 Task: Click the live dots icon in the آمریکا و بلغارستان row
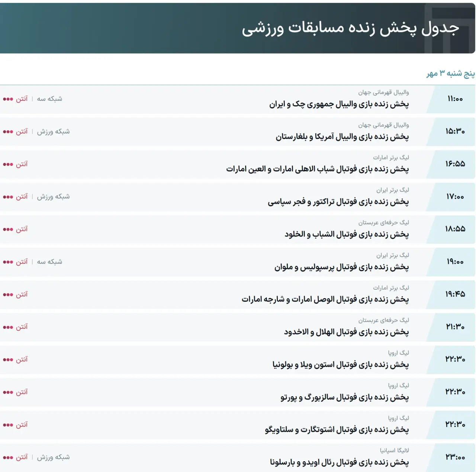8,132
